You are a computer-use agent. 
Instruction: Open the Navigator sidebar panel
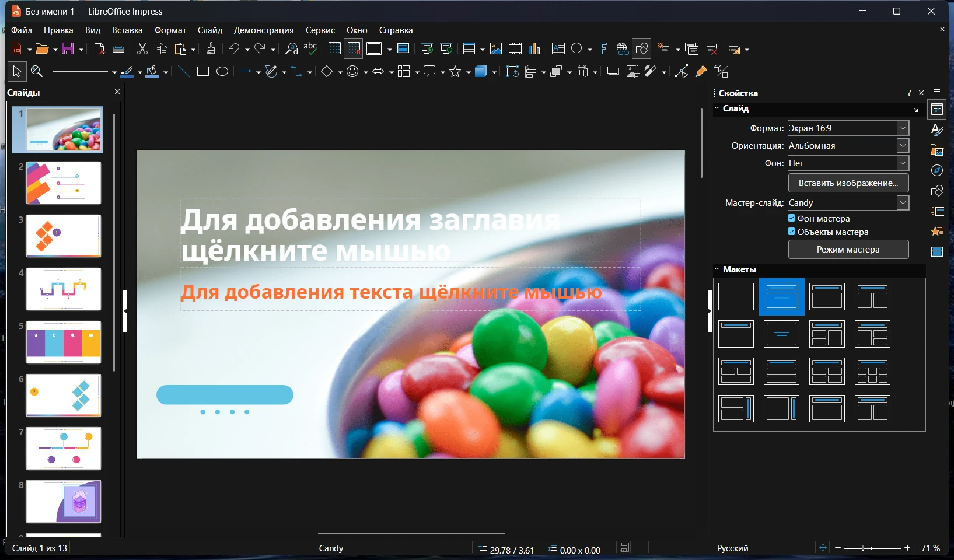937,170
